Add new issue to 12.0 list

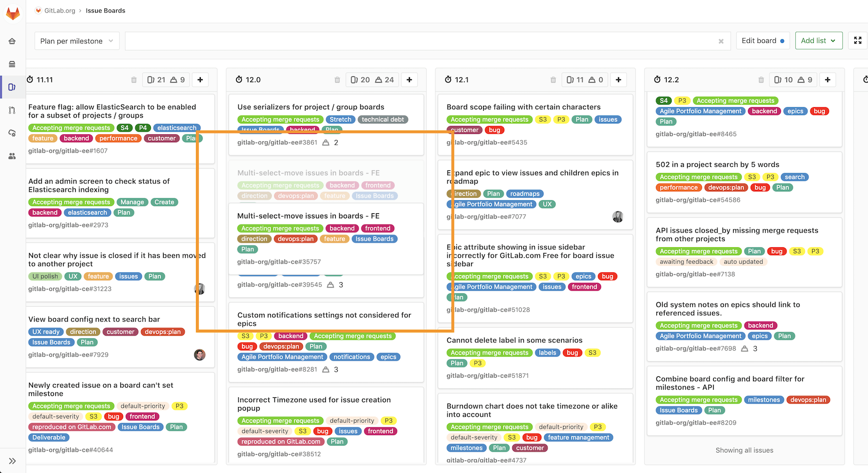[409, 80]
